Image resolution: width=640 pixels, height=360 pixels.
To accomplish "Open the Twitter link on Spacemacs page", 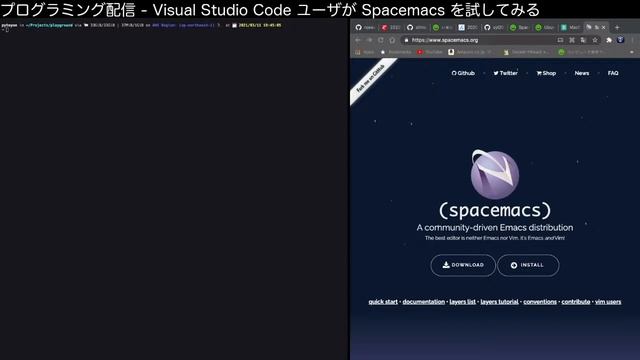I will (x=505, y=73).
